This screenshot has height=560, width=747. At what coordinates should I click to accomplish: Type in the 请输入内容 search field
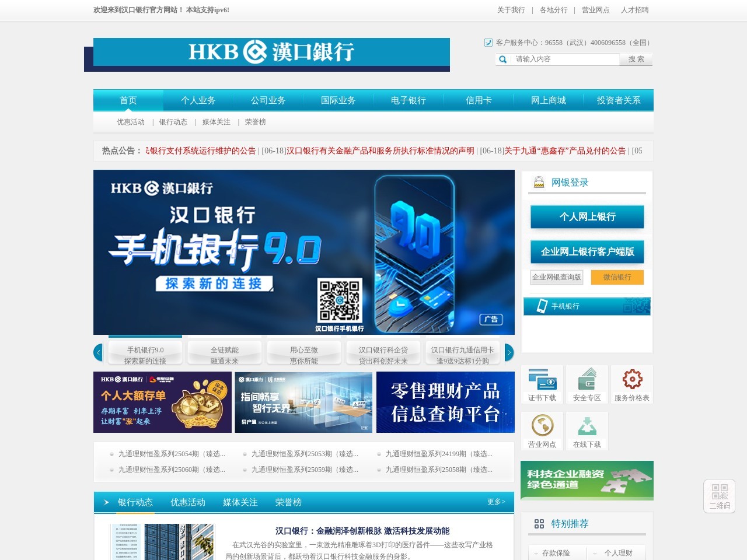(565, 60)
